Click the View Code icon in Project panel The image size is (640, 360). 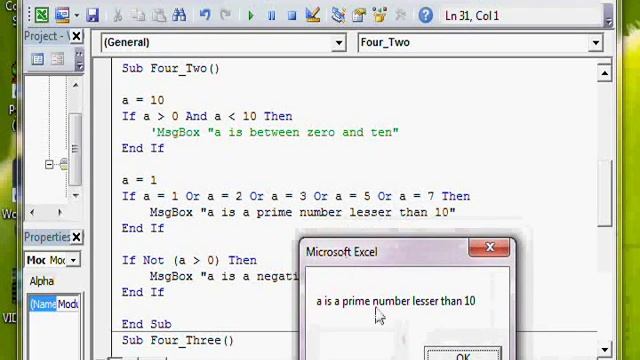tap(38, 60)
